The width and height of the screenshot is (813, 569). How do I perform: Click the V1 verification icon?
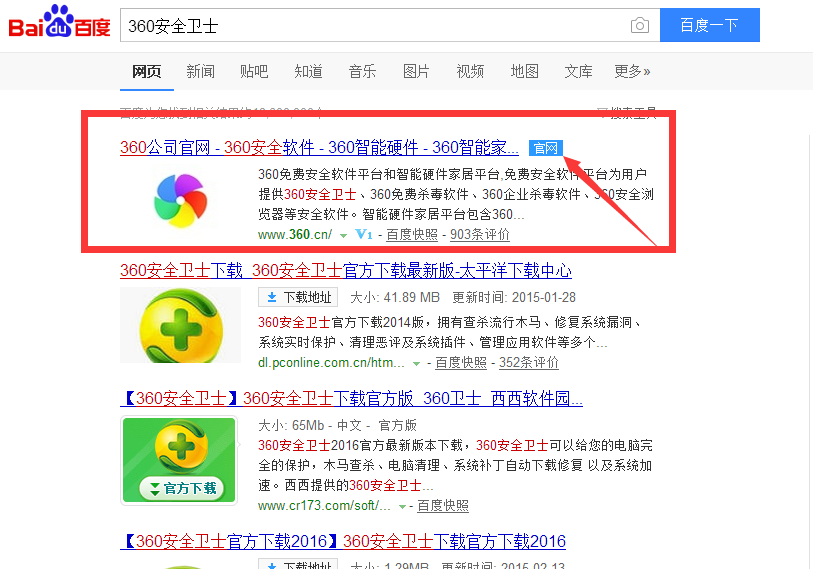(x=363, y=234)
